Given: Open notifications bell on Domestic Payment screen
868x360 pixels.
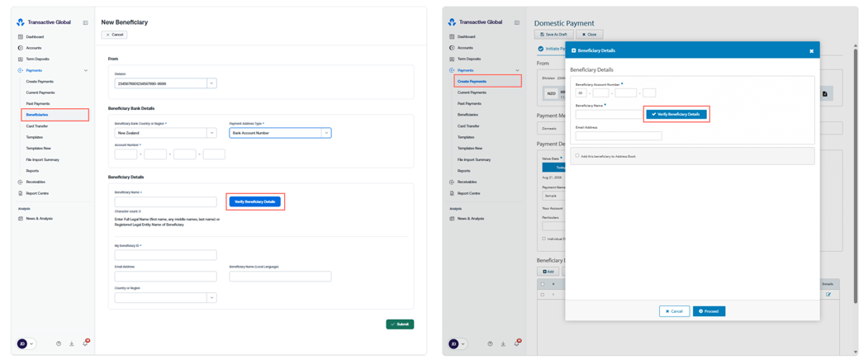Looking at the screenshot, I should [x=516, y=343].
